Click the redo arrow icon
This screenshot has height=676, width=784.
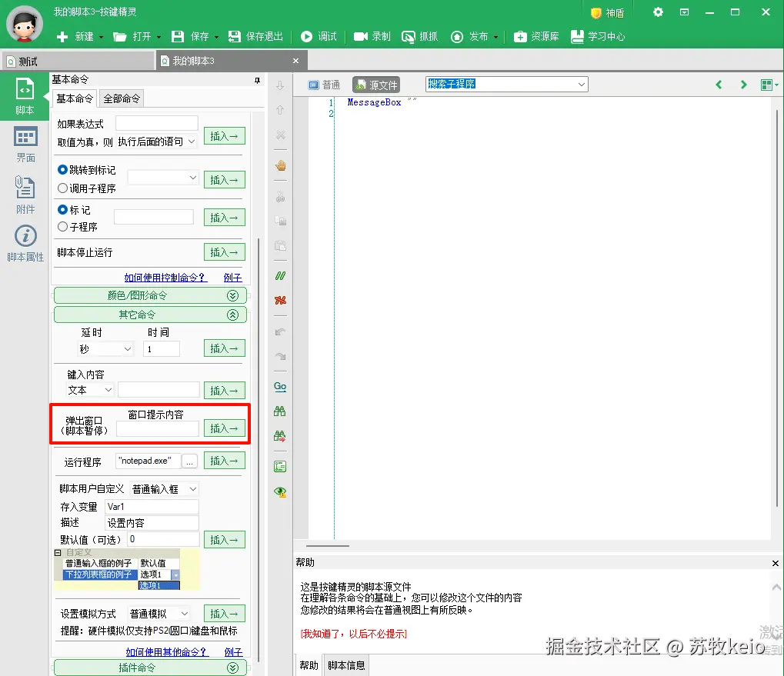[x=281, y=356]
